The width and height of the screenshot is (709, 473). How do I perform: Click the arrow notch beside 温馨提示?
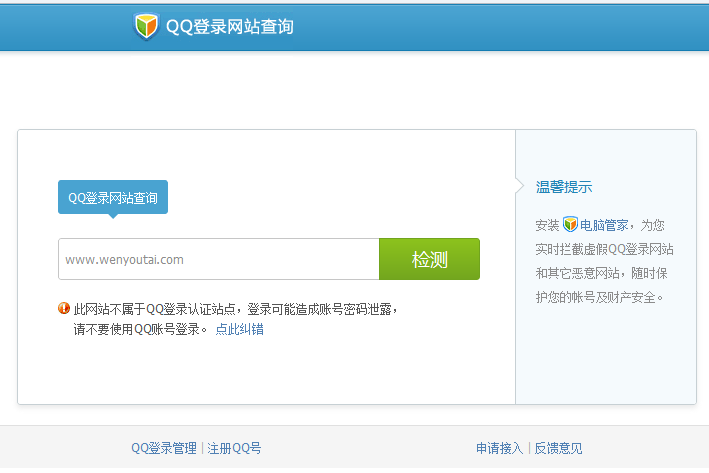point(518,186)
